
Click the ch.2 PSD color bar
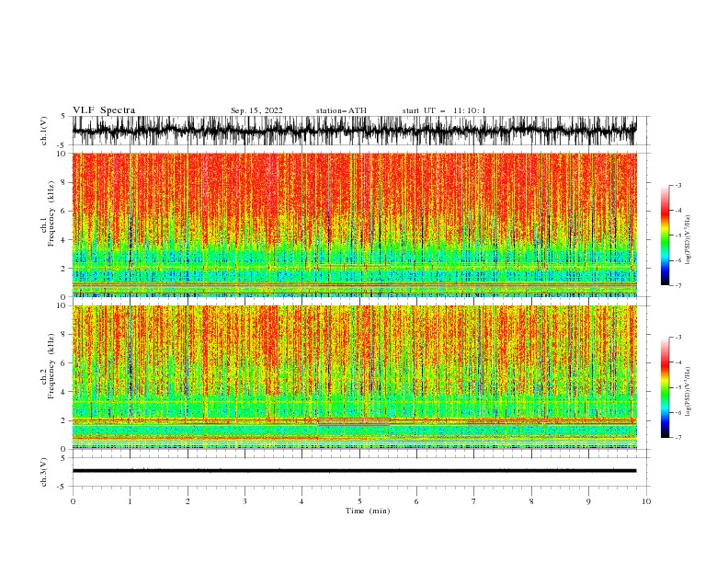(665, 387)
